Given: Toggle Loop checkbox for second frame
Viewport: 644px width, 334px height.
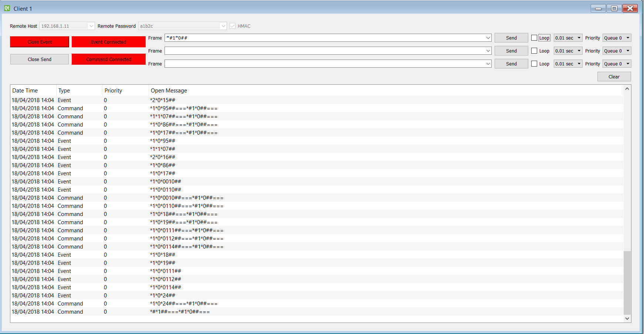Looking at the screenshot, I should coord(534,51).
